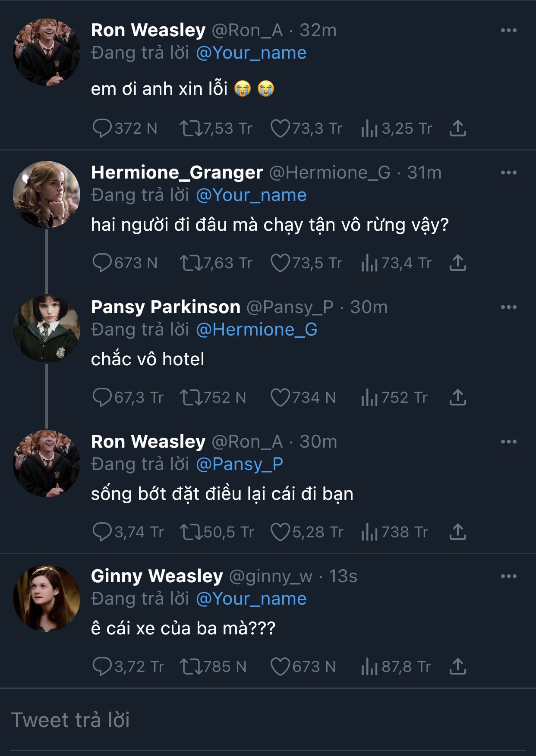Like Ginny Weasley's tweet
Screen dimensions: 536x756
(x=281, y=667)
